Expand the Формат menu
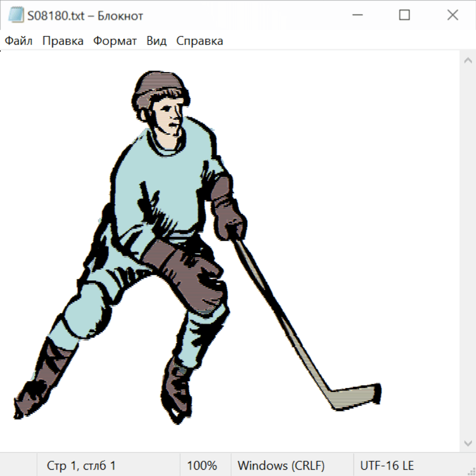476x476 pixels. [115, 41]
